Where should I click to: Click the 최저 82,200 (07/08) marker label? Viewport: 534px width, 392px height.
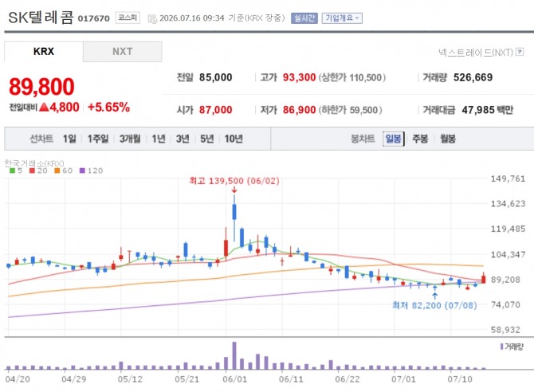pyautogui.click(x=434, y=305)
